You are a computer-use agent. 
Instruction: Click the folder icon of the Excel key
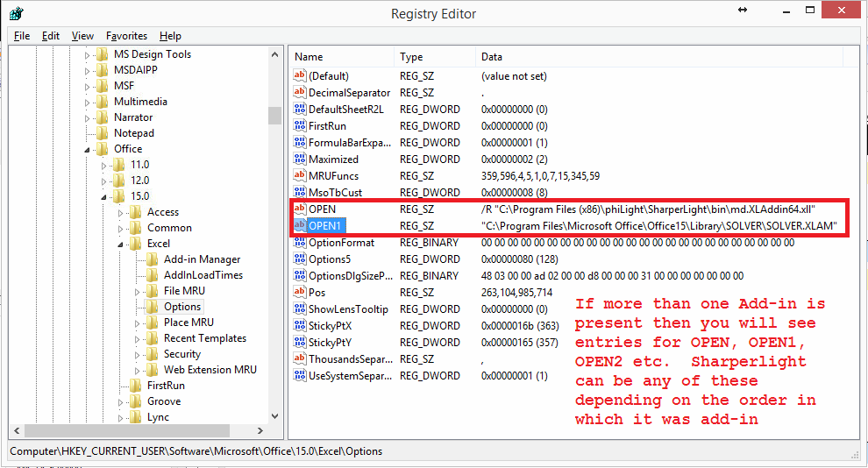135,244
